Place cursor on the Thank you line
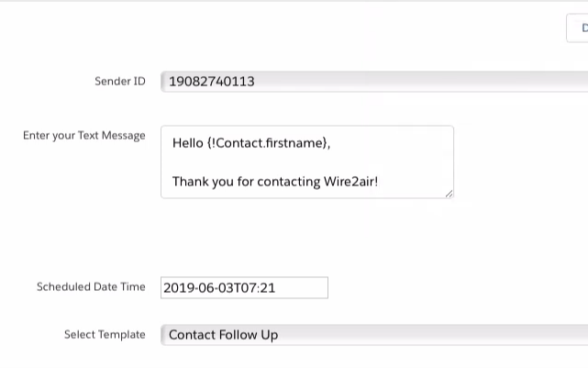The width and height of the screenshot is (588, 368). [x=275, y=182]
